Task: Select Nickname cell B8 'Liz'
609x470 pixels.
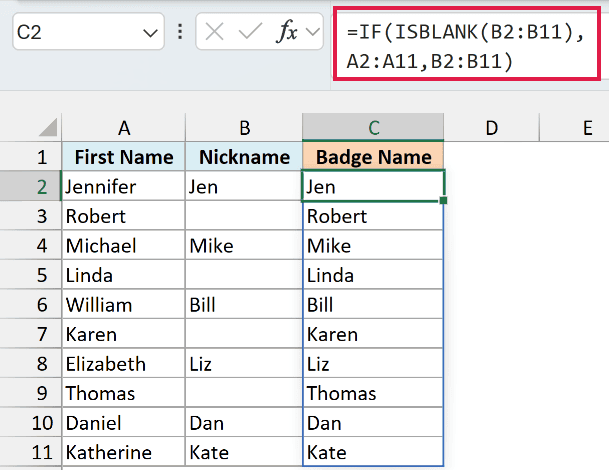Action: click(x=244, y=364)
